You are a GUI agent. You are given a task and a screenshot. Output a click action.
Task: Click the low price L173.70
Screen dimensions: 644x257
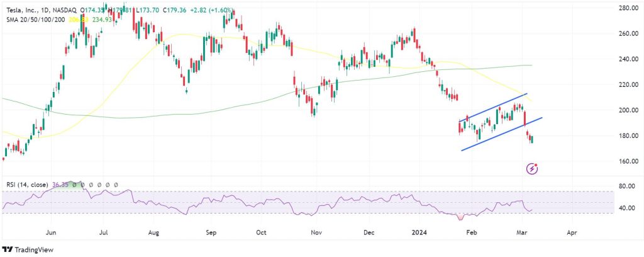147,10
